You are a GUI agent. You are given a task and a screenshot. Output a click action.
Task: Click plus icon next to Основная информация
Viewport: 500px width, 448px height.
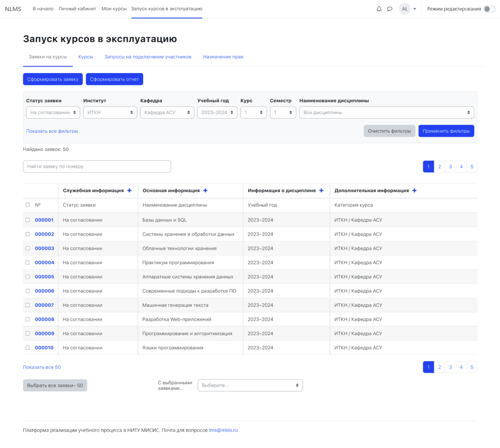point(205,191)
